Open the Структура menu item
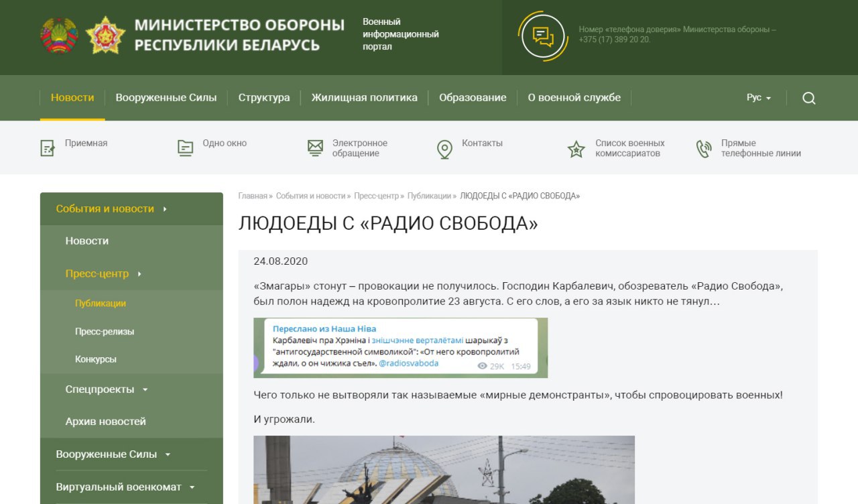The image size is (858, 504). click(x=264, y=98)
